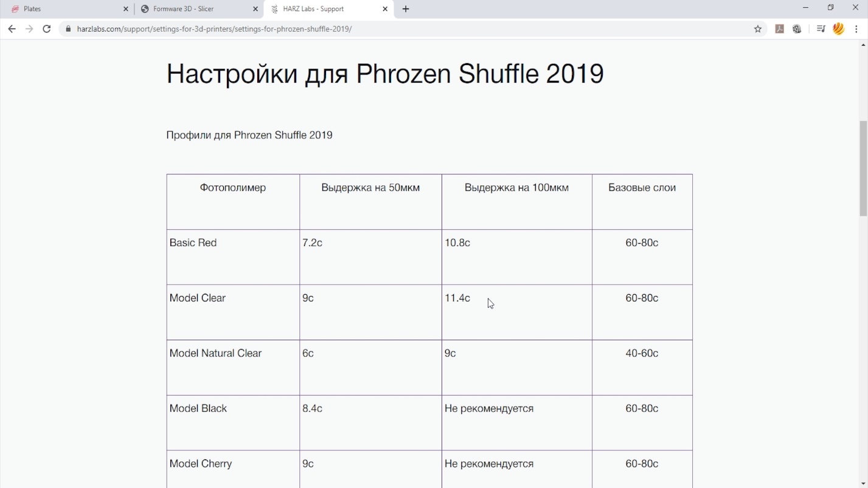Screen dimensions: 868x488
Task: Click the Basic Red table cell
Action: pyautogui.click(x=193, y=242)
